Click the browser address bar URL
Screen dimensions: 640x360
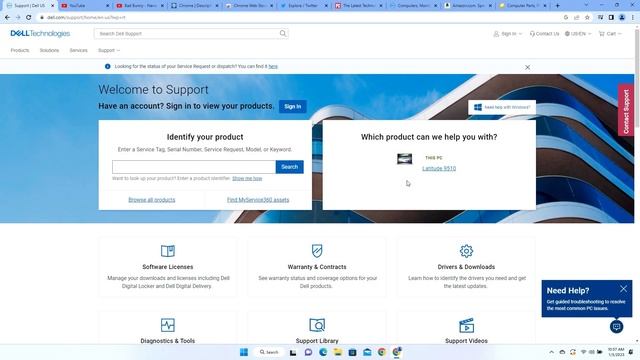[x=86, y=18]
